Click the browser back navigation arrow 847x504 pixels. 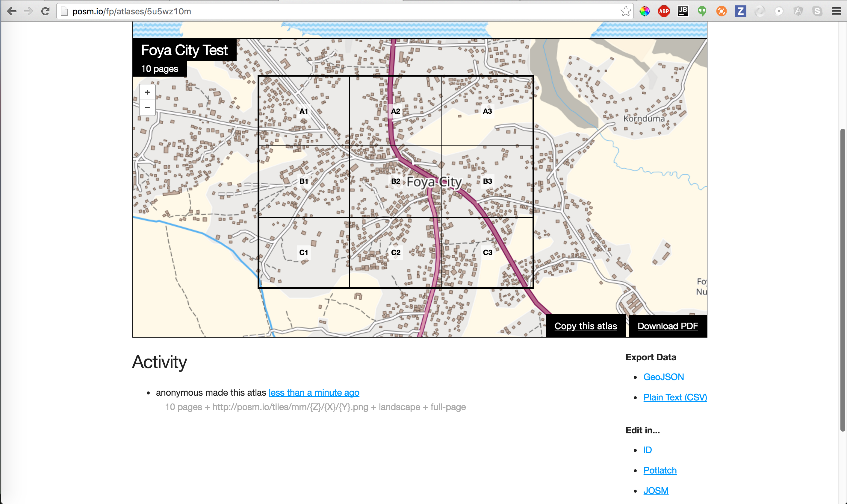11,12
